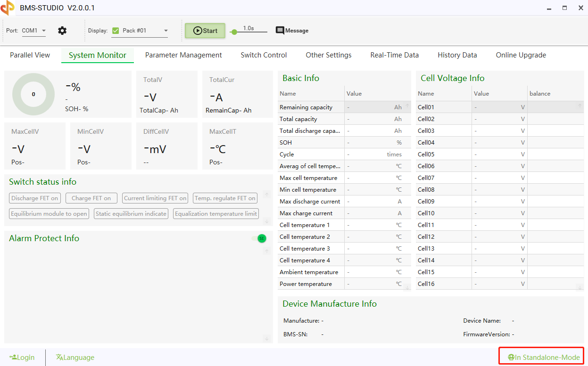The image size is (588, 366).
Task: Click the Standalone-Mode icon at bottom right
Action: point(510,357)
